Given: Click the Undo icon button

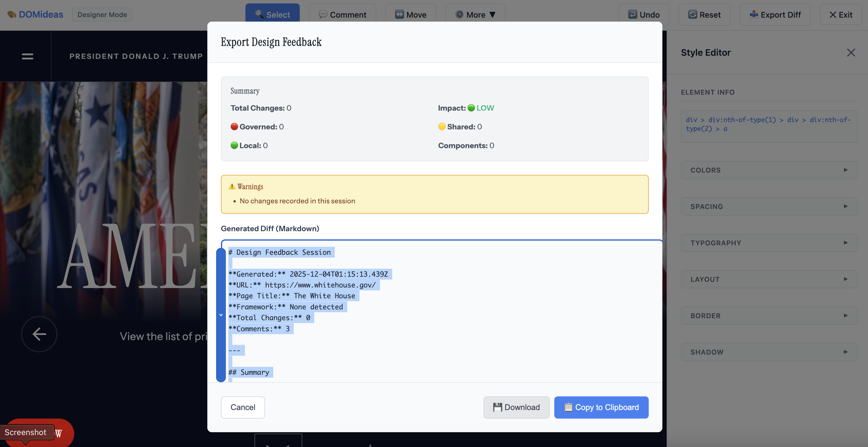Looking at the screenshot, I should point(632,15).
